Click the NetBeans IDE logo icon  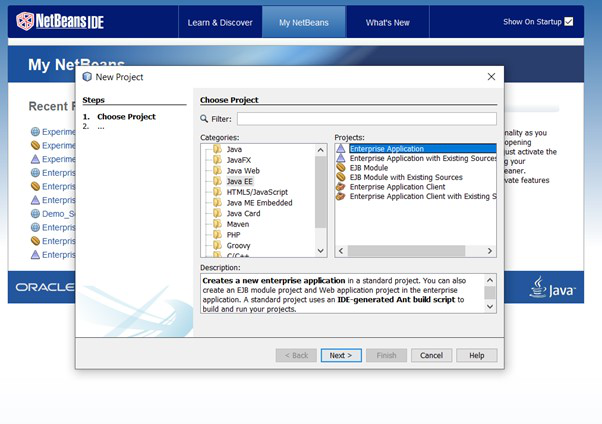(x=25, y=21)
